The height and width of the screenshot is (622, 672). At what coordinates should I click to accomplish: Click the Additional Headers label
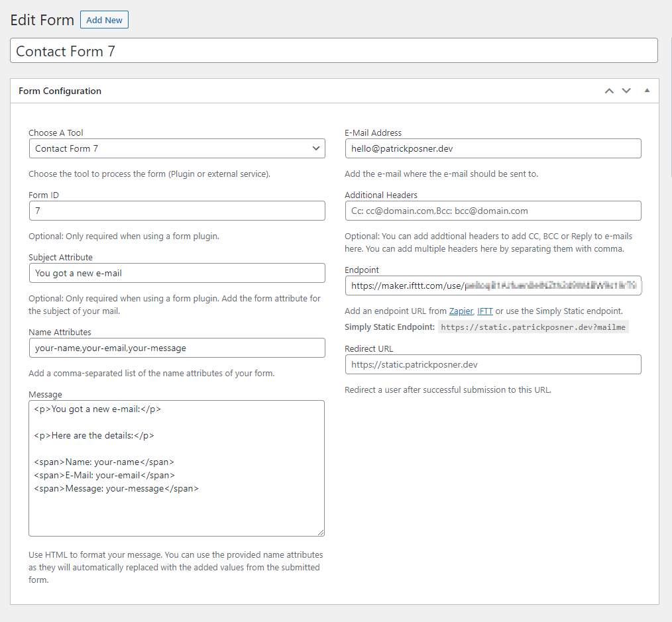click(381, 195)
